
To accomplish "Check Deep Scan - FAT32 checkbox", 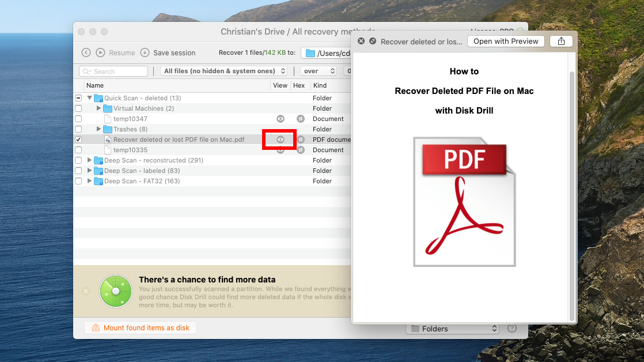I will [x=78, y=181].
